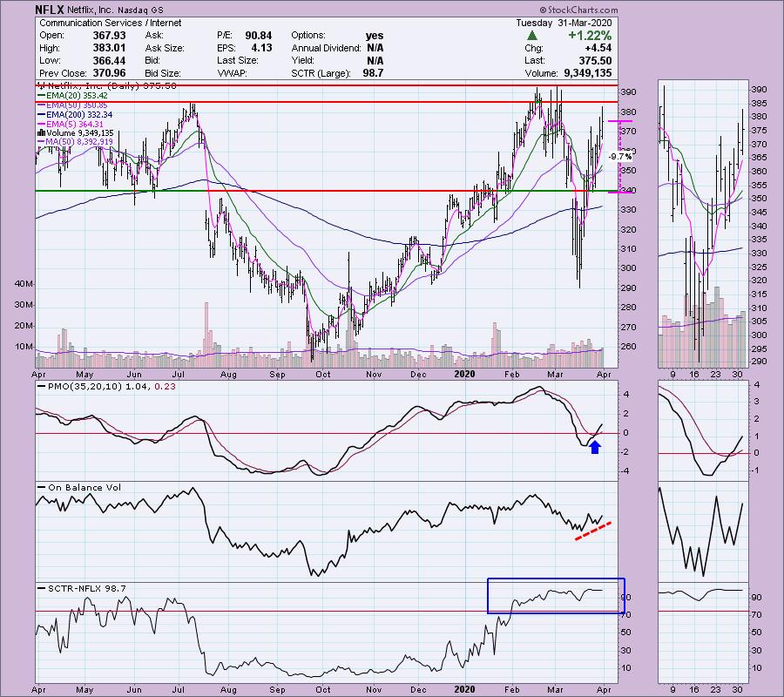The width and height of the screenshot is (784, 697).
Task: Click the '+1.22%' percent change value
Action: point(590,36)
